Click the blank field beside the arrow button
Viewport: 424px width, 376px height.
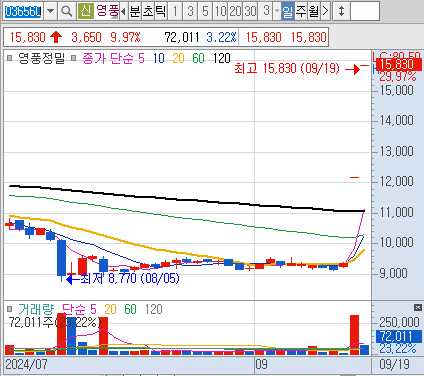click(365, 12)
